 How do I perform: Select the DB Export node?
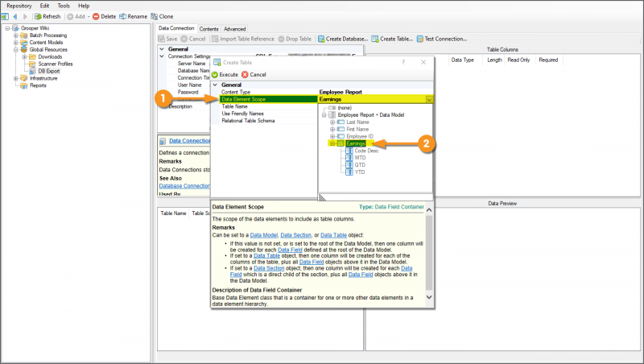(x=48, y=71)
